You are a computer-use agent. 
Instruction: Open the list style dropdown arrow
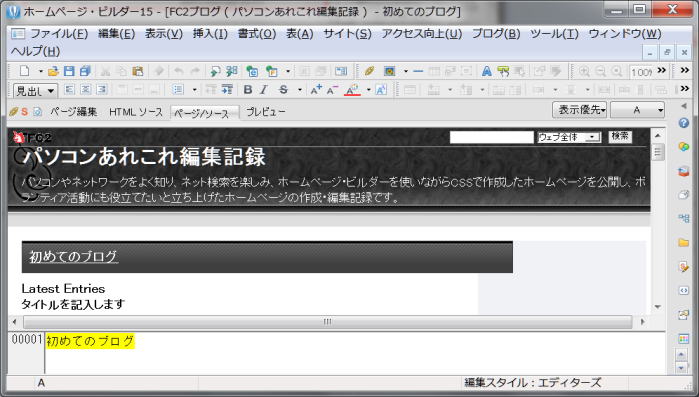click(194, 90)
